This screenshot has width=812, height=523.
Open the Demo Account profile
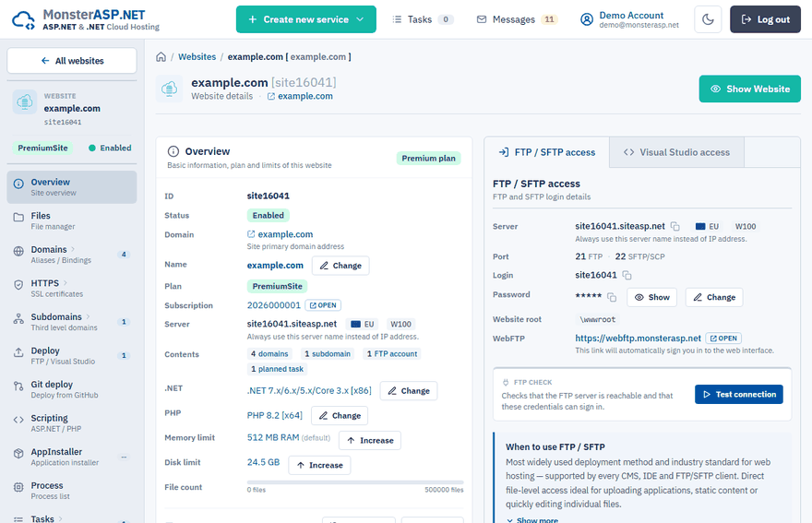pos(629,19)
